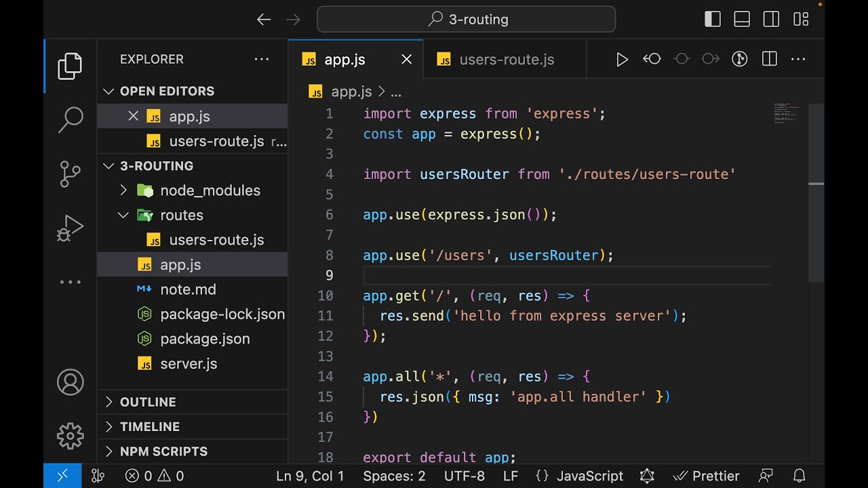Open the Explorer view in activity bar
Screen dimensions: 868x488
[70, 66]
